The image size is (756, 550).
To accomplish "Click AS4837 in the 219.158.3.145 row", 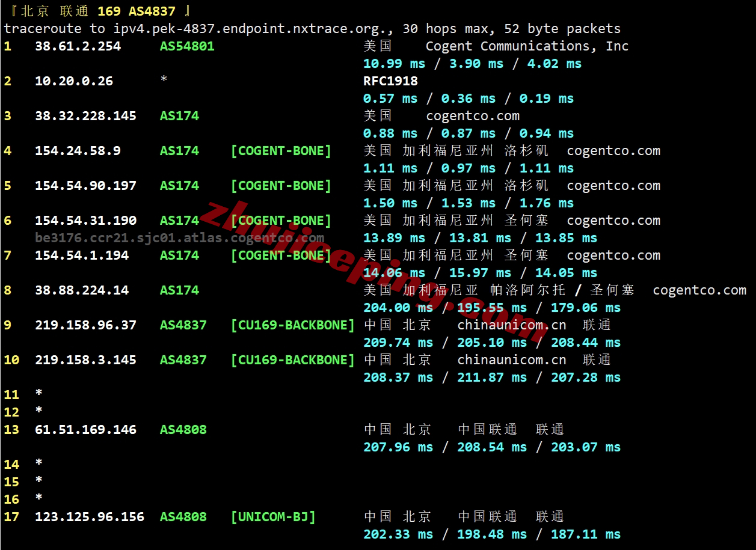I will point(183,360).
